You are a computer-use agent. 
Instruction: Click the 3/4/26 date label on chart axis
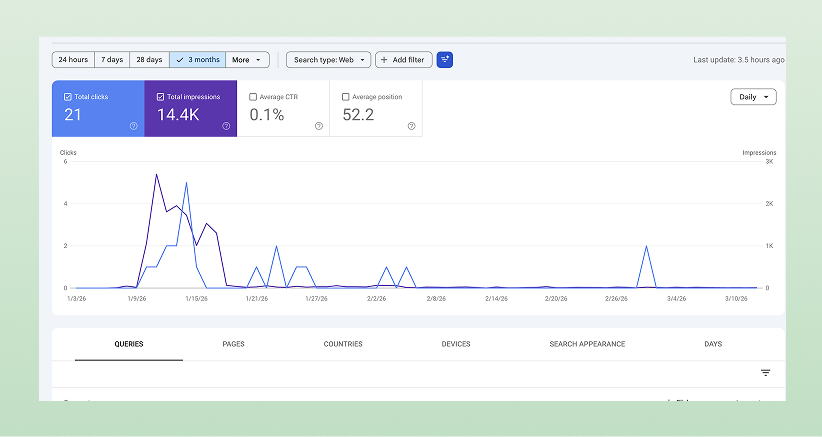(x=676, y=298)
